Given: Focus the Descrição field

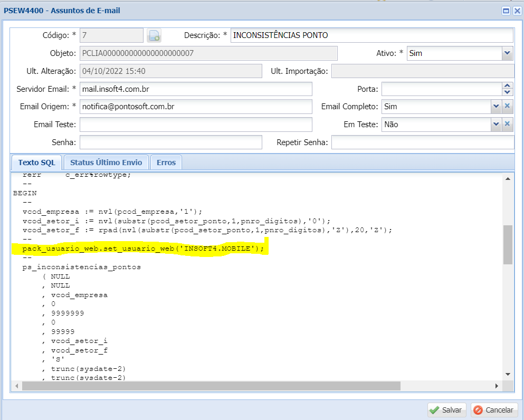Looking at the screenshot, I should pos(371,35).
